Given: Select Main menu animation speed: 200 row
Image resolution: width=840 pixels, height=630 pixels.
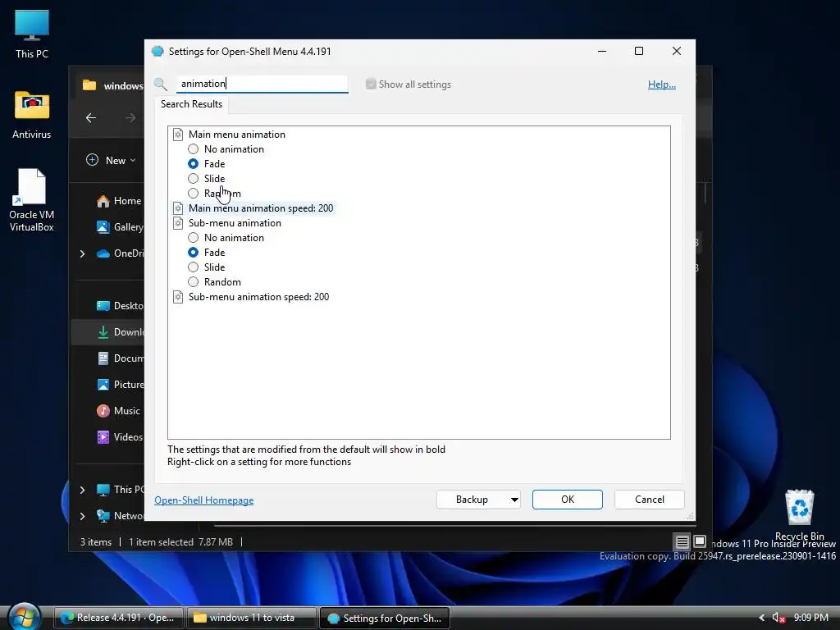Looking at the screenshot, I should point(261,208).
